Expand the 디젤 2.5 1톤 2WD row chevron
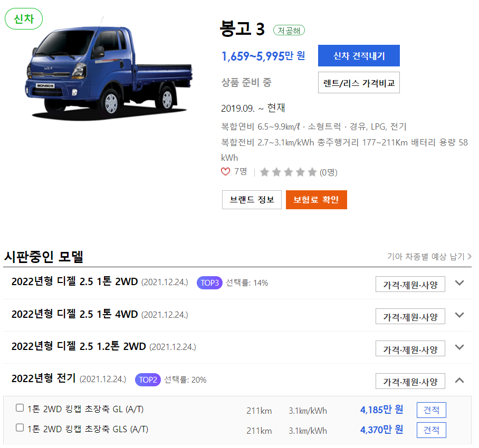Screen dimensions: 479x448 coord(459,283)
